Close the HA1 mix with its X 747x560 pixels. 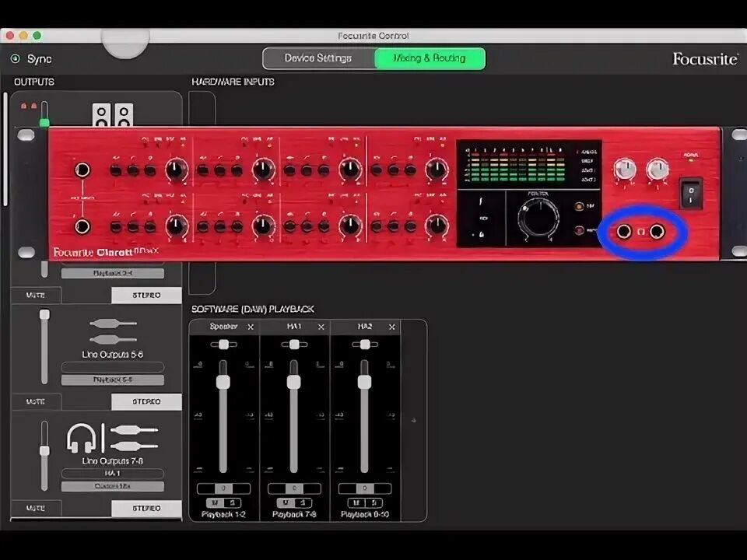point(321,327)
